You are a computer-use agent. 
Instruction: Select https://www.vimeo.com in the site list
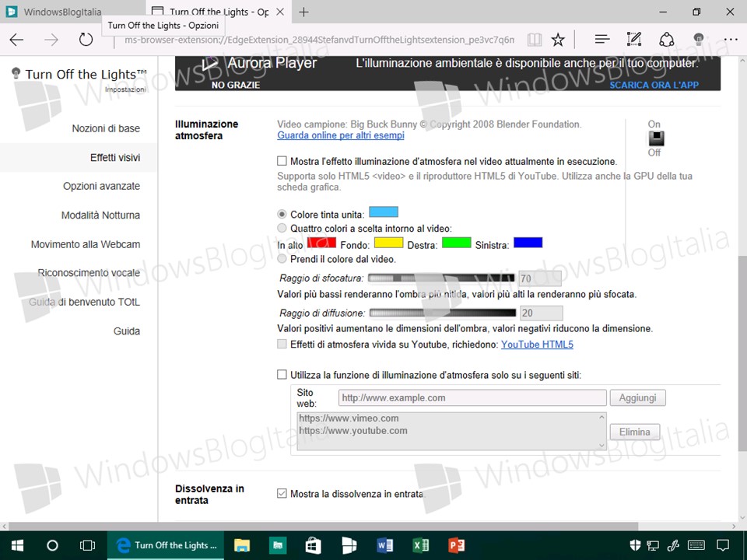pos(349,418)
